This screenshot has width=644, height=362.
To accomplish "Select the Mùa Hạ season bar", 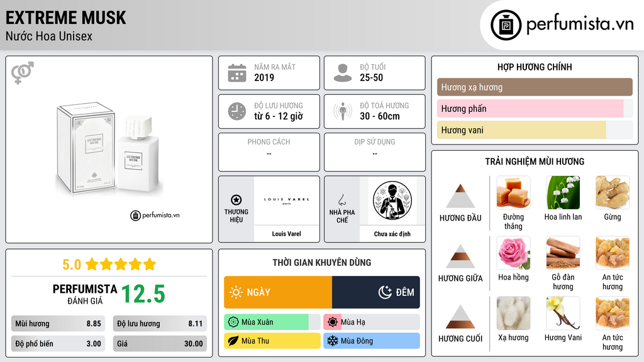I will [372, 322].
